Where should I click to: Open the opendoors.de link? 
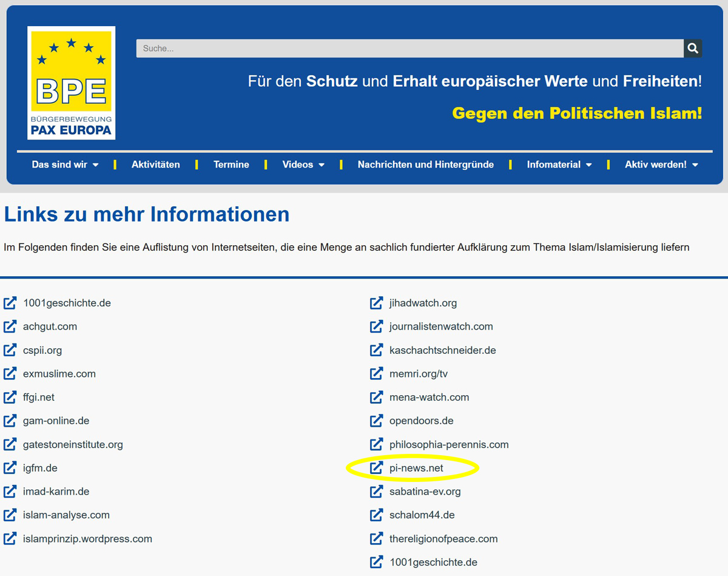point(422,421)
